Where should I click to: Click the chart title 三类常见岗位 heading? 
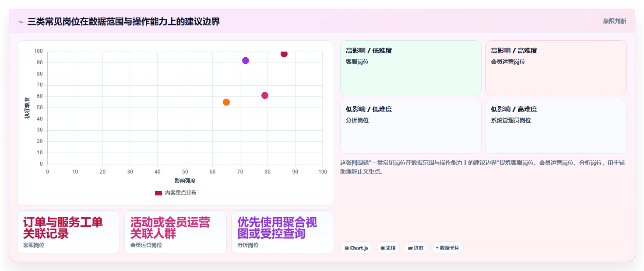tap(123, 21)
